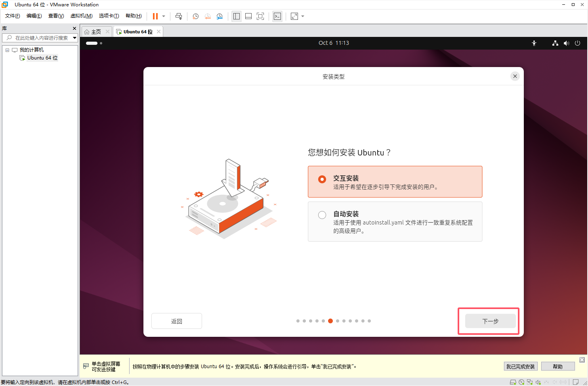The width and height of the screenshot is (588, 386).
Task: Click the hard disk status icon
Action: point(513,382)
